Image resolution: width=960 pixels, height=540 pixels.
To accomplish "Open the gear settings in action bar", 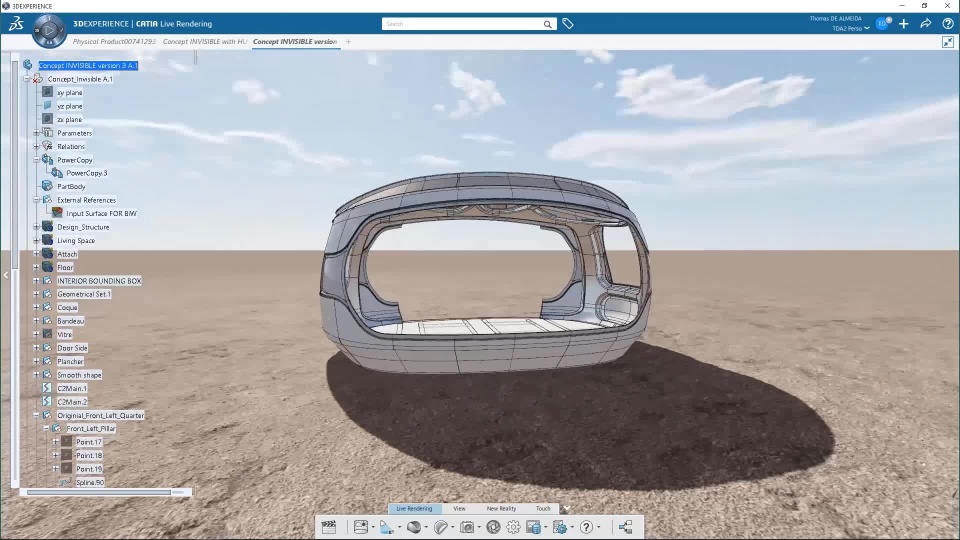I will [x=513, y=527].
